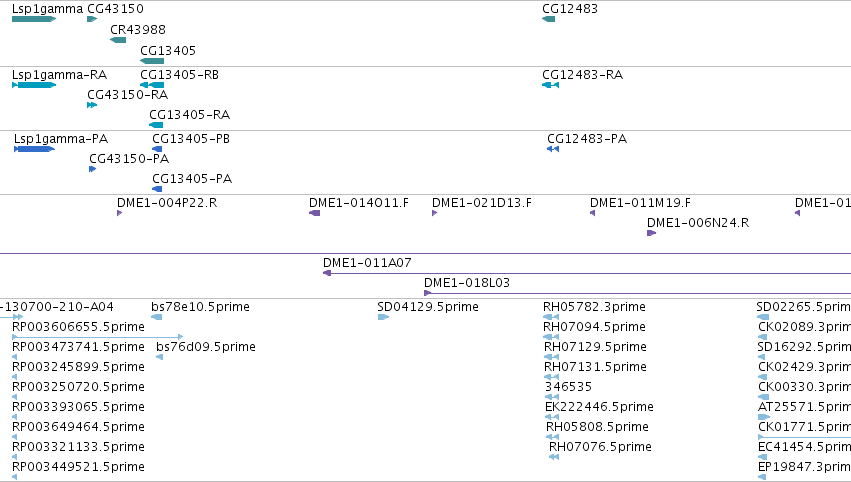The width and height of the screenshot is (851, 482).
Task: Click the DME1-021D13.F purple marker
Action: point(434,213)
